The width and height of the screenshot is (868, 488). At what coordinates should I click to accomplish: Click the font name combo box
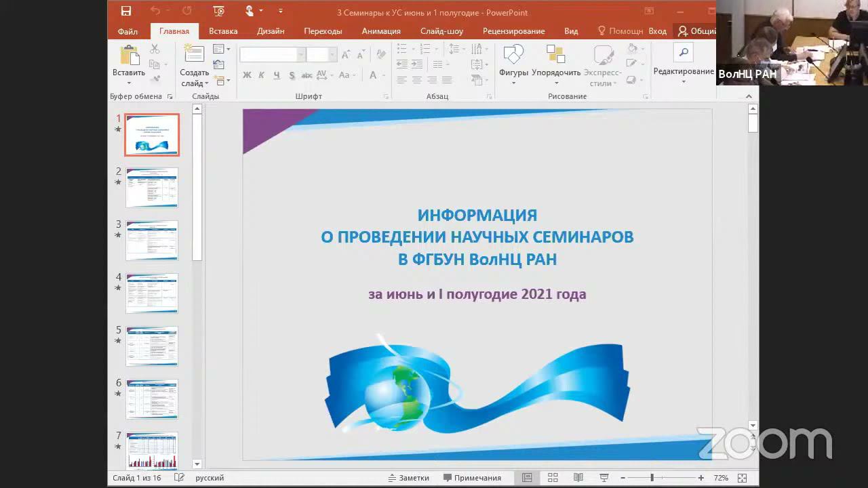pyautogui.click(x=273, y=55)
